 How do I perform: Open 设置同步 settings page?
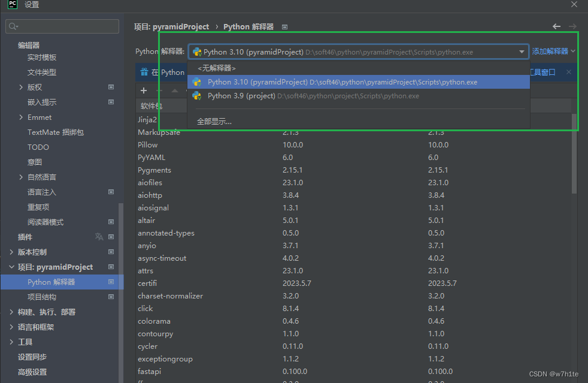tap(32, 357)
